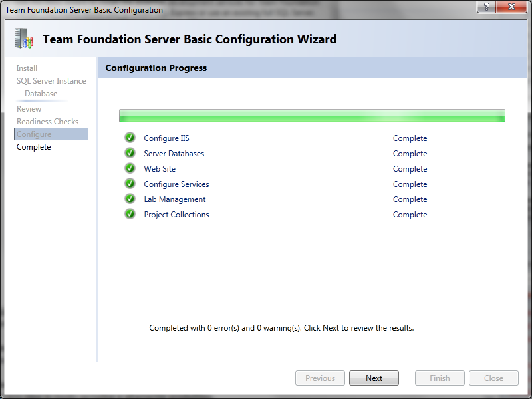Click the green check beside Web Site

(130, 168)
